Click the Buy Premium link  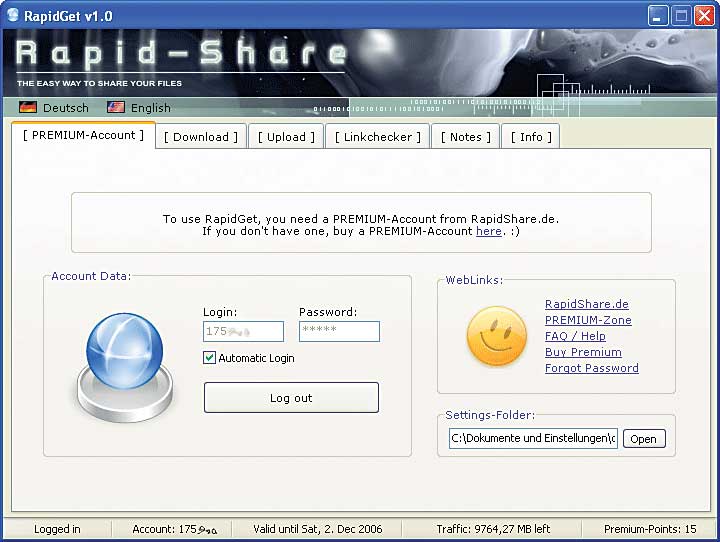pos(583,352)
